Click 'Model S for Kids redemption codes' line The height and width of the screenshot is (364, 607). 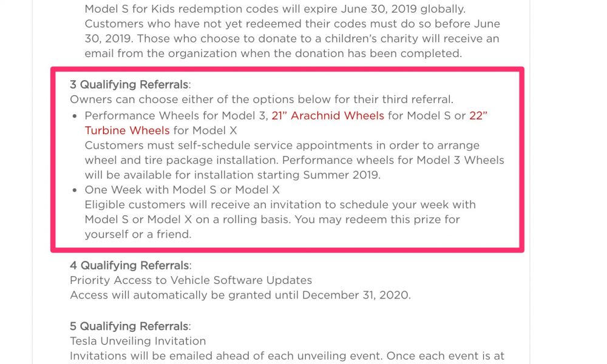pos(275,8)
